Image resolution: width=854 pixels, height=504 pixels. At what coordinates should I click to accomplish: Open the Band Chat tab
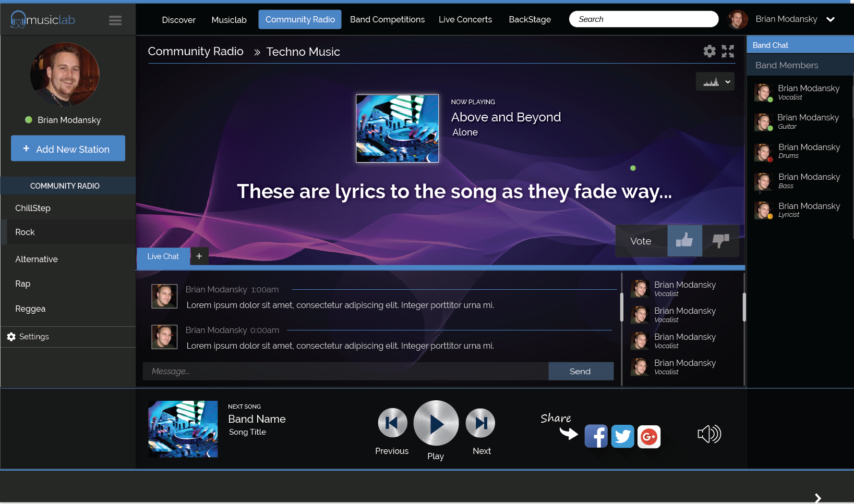click(800, 45)
